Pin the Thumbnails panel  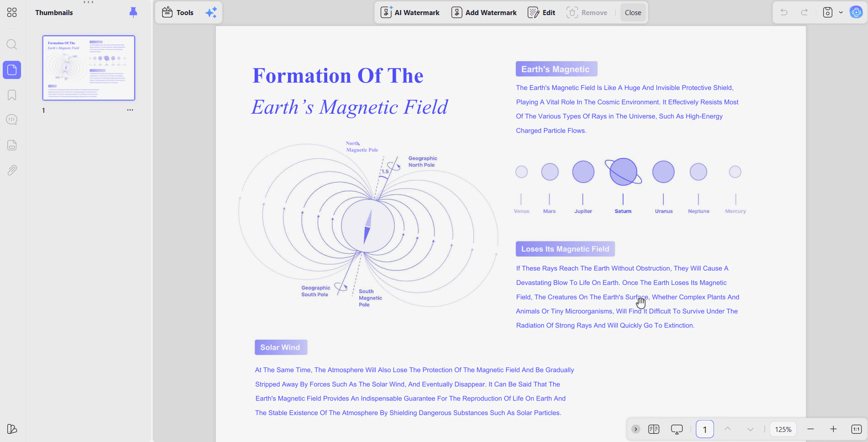[133, 12]
